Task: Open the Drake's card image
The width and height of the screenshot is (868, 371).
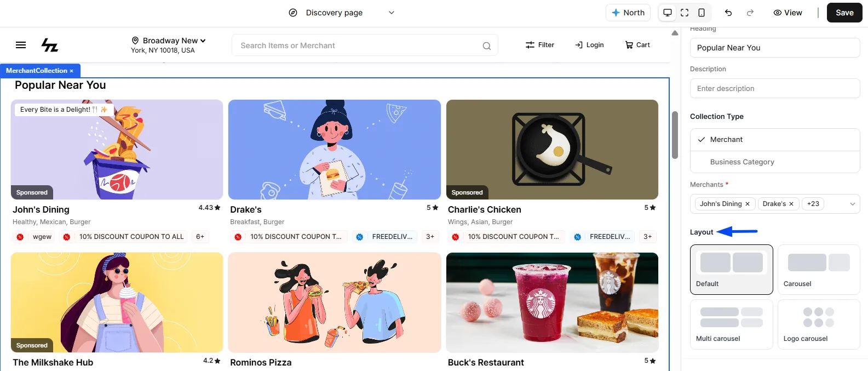Action: 335,150
